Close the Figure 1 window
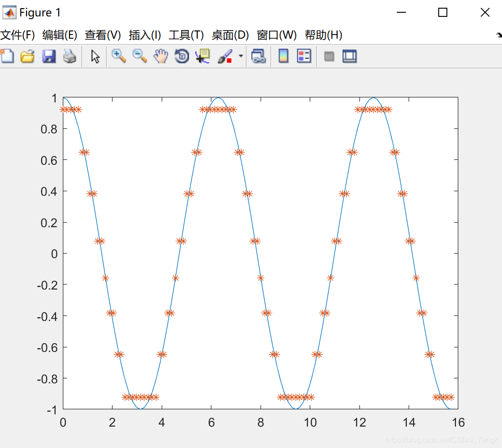The width and height of the screenshot is (502, 448). pos(485,12)
